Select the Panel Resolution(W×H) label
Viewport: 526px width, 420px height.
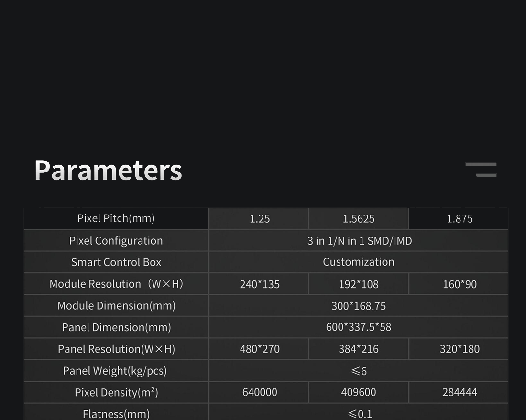(x=116, y=349)
